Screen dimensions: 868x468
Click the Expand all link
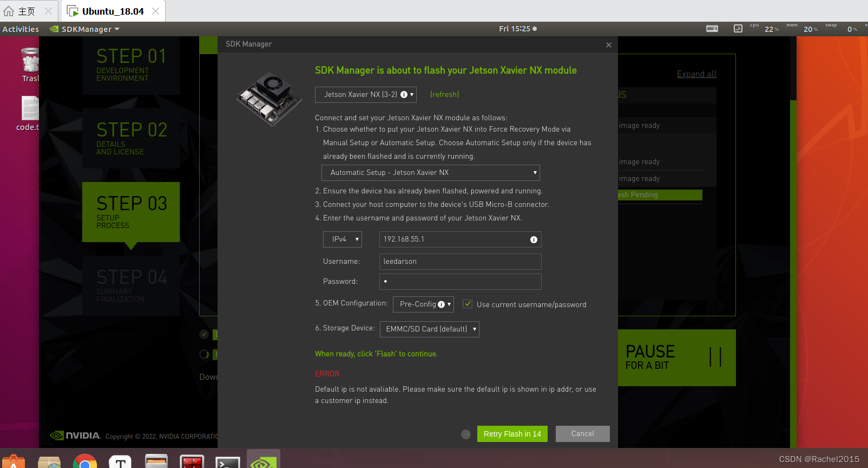point(696,74)
